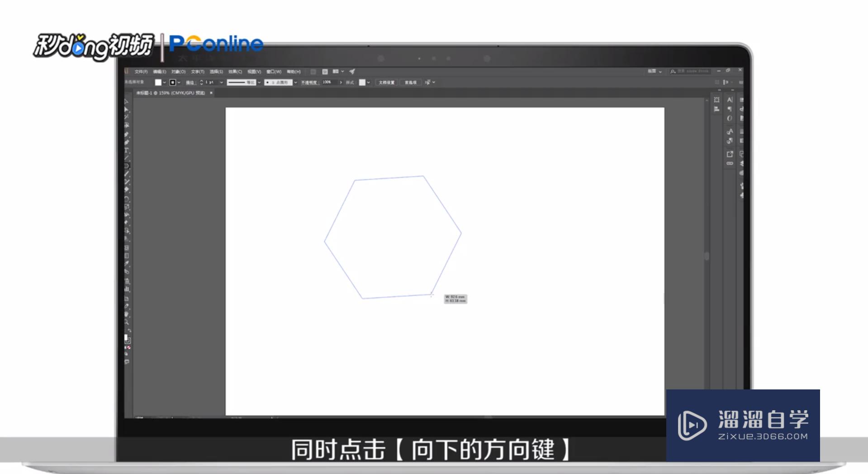Toggle the drawing mode button
868x474 pixels.
pyautogui.click(x=126, y=354)
